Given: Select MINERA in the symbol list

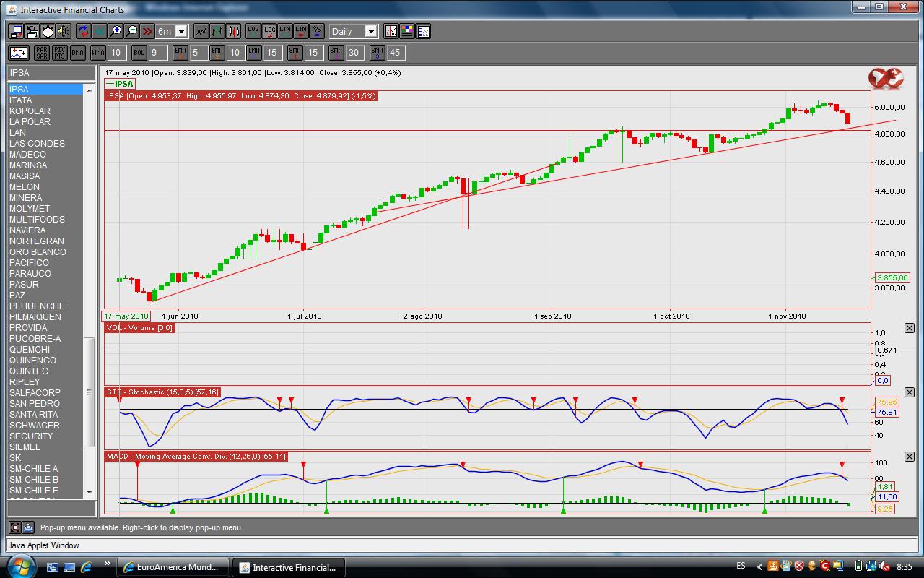Looking at the screenshot, I should click(46, 198).
